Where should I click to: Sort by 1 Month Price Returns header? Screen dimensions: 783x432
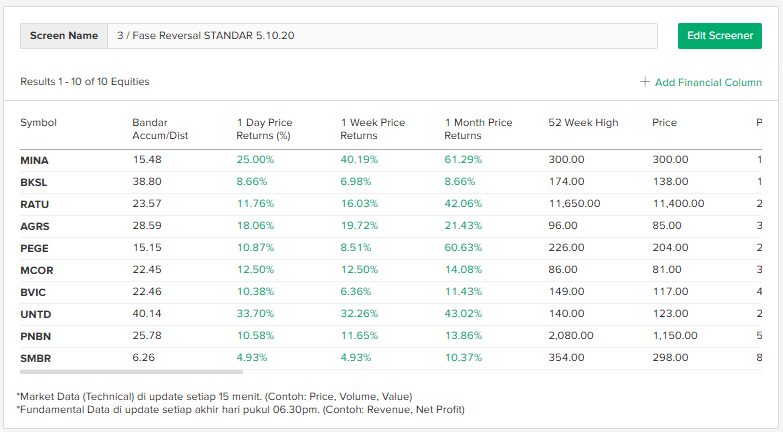(x=478, y=129)
